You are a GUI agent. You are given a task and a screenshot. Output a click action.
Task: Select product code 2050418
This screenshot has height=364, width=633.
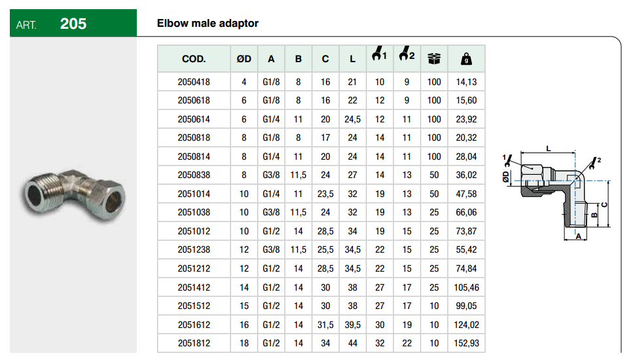tap(194, 82)
